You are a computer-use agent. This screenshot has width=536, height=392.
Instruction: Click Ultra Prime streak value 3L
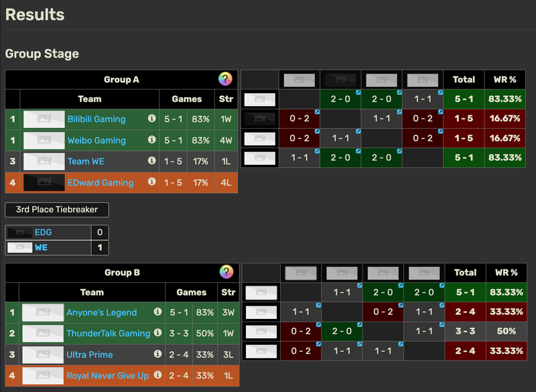pos(228,354)
